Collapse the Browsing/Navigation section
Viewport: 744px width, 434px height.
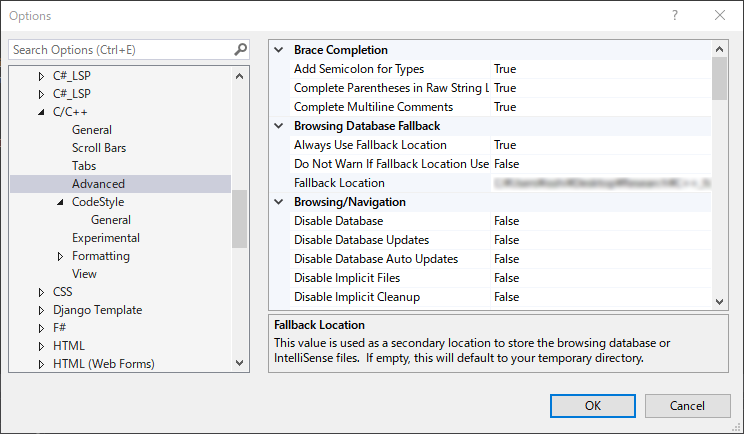278,202
